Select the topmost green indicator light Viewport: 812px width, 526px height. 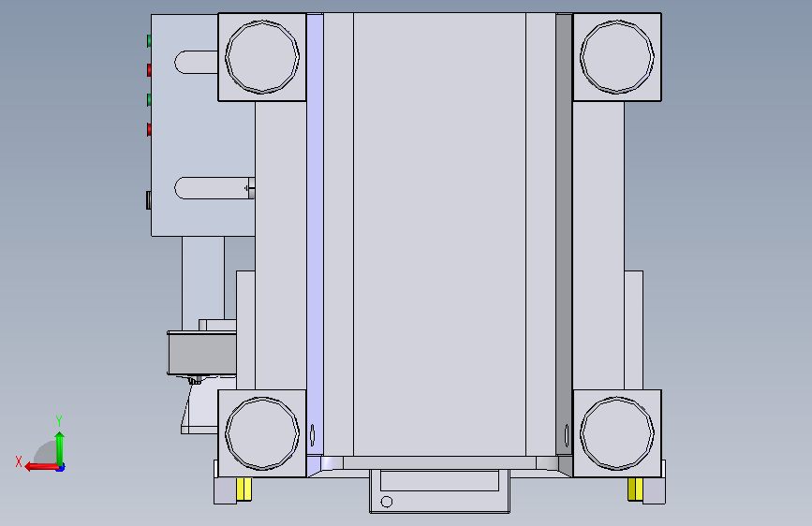pyautogui.click(x=149, y=41)
